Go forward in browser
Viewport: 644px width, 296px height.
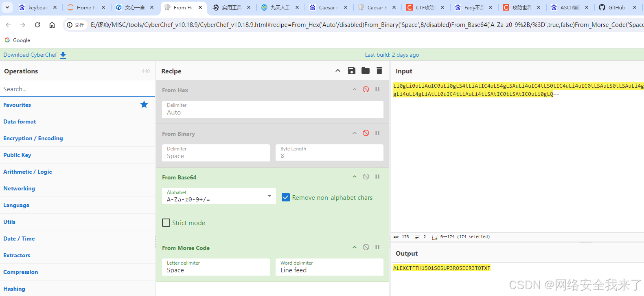point(23,25)
